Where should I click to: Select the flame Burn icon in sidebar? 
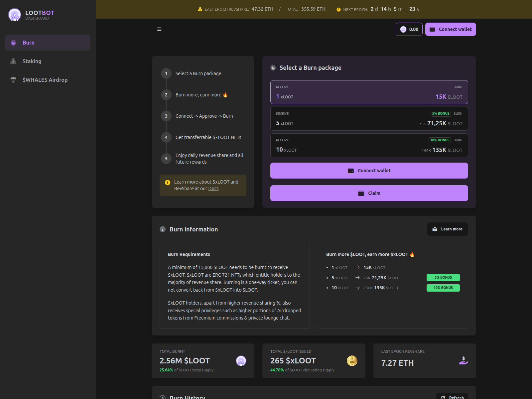[x=13, y=43]
